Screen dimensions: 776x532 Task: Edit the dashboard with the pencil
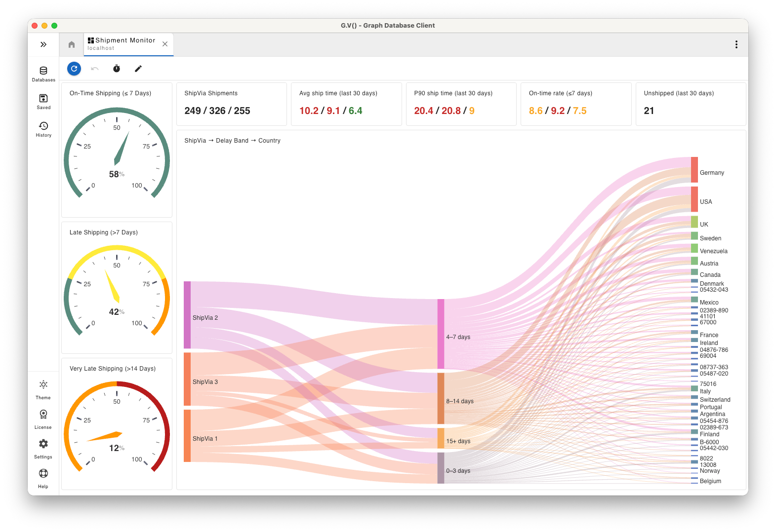(138, 69)
